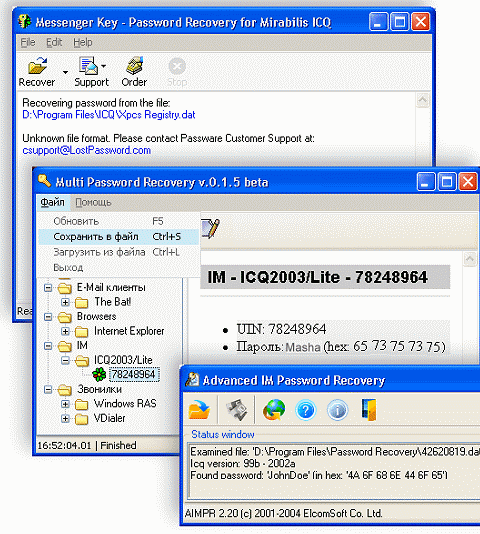480x534 pixels.
Task: Click the open file folder icon in AIMPR
Action: pos(199,410)
